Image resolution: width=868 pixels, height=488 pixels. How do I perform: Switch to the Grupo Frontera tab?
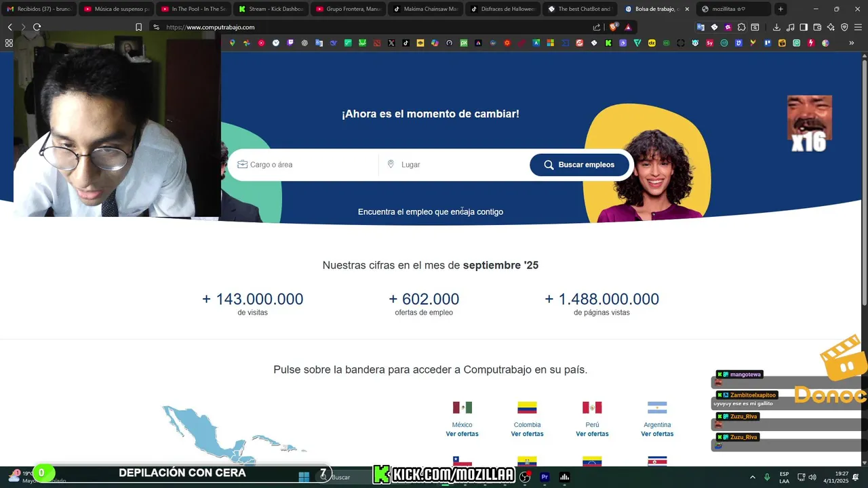click(348, 9)
